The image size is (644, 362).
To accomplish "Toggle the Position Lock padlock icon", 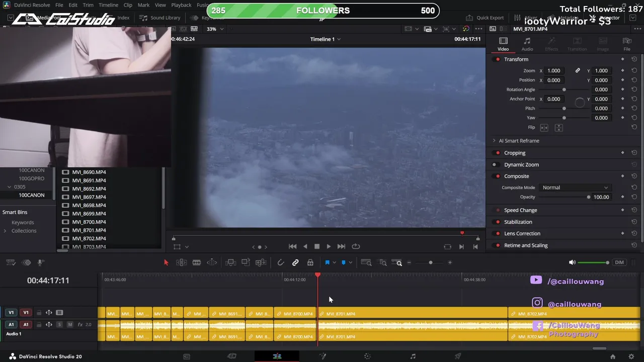I will point(310,262).
